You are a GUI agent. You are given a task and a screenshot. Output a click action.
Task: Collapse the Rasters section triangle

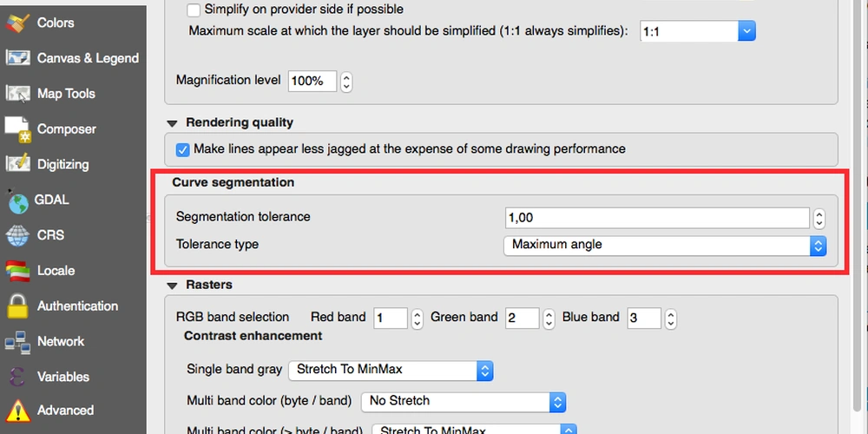172,286
